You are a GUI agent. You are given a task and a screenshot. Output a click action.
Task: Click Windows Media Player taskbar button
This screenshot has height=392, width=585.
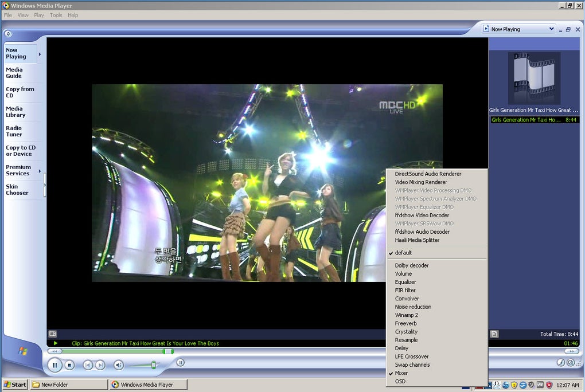(x=148, y=385)
